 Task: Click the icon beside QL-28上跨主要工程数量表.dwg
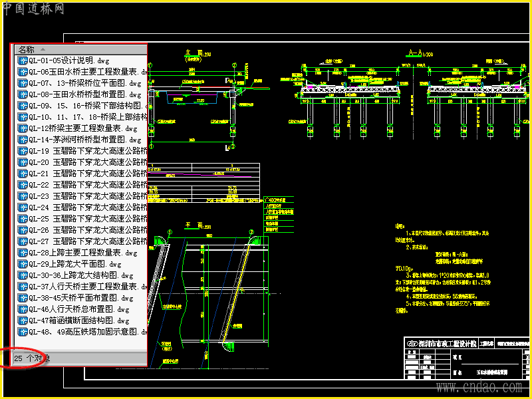(23, 253)
